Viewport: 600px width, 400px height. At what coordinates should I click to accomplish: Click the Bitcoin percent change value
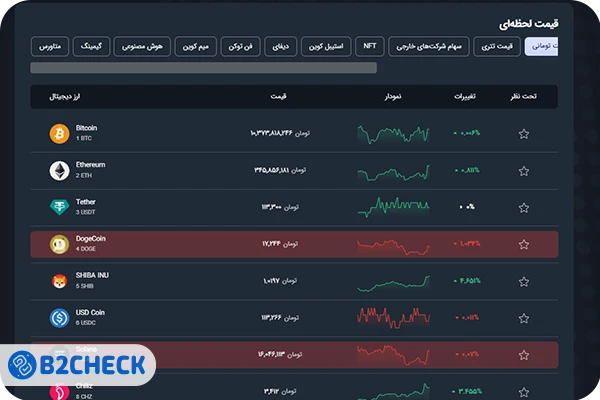[x=467, y=133]
